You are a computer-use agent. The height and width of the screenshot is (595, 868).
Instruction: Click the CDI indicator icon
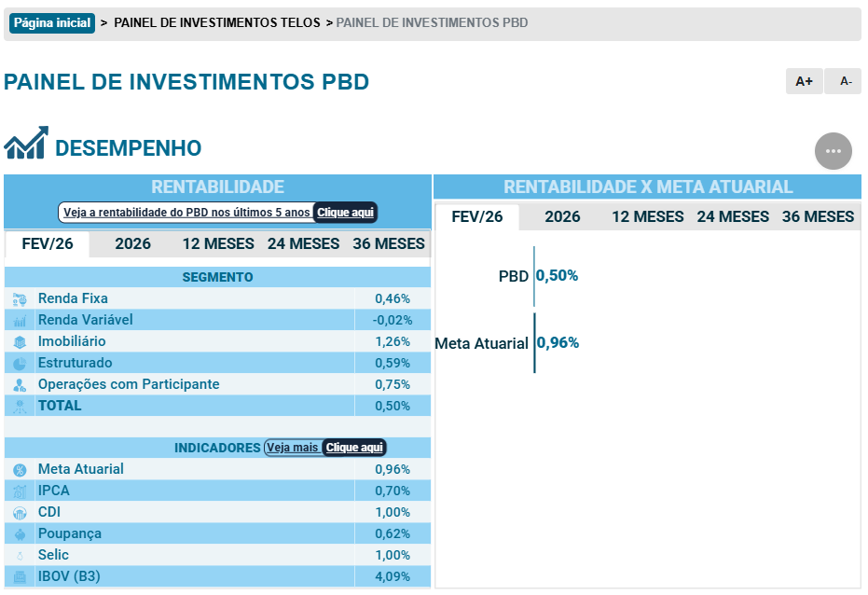(20, 513)
